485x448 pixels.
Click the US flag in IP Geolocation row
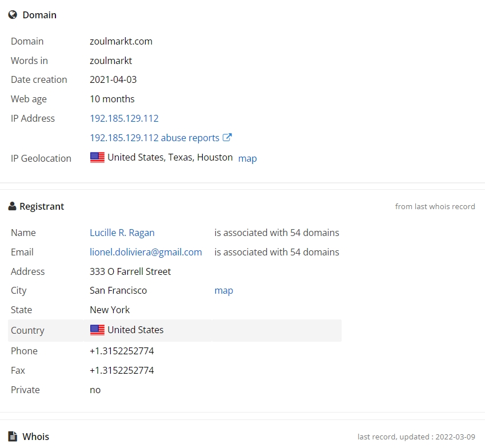(97, 158)
